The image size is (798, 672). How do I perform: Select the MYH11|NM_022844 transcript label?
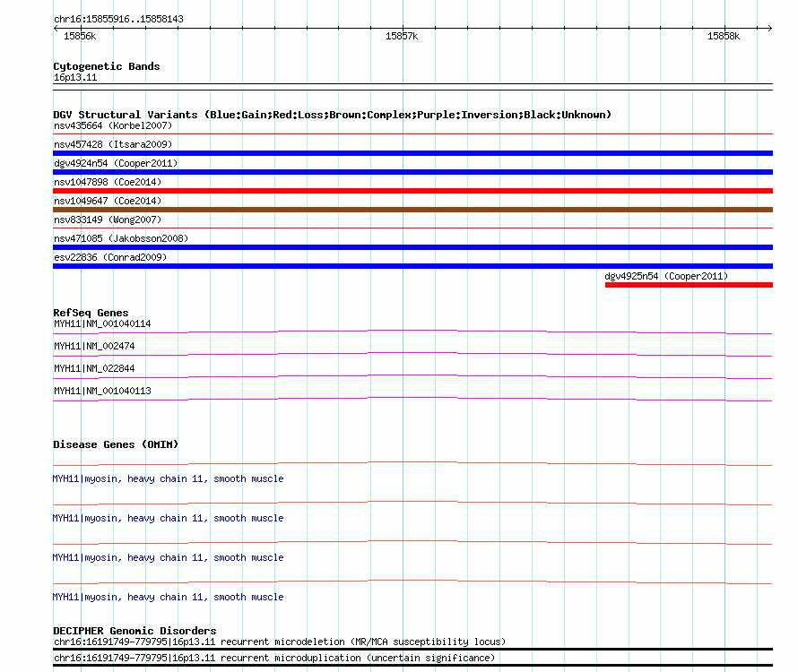coord(94,369)
